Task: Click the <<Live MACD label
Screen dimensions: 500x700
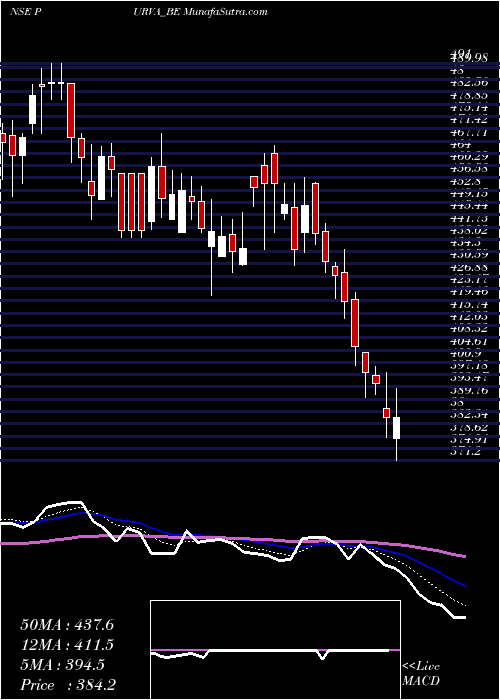Action: coord(421,674)
